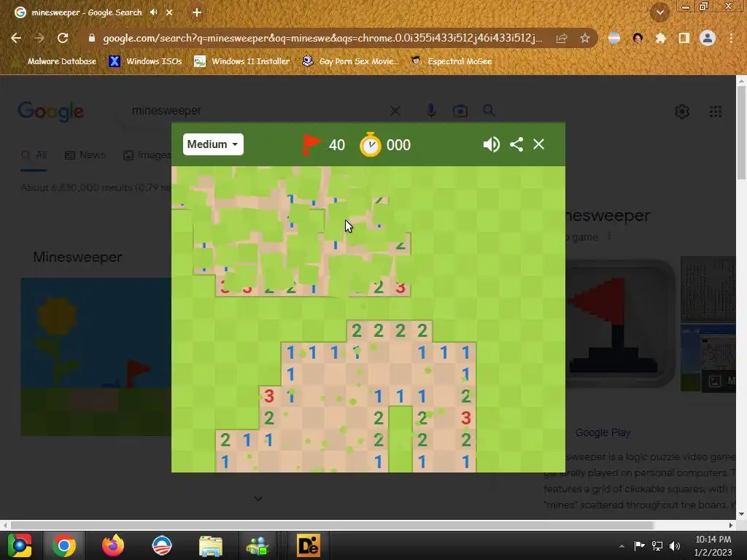Open the sunflower Minesweeper thumbnail
The height and width of the screenshot is (560, 747).
[96, 356]
